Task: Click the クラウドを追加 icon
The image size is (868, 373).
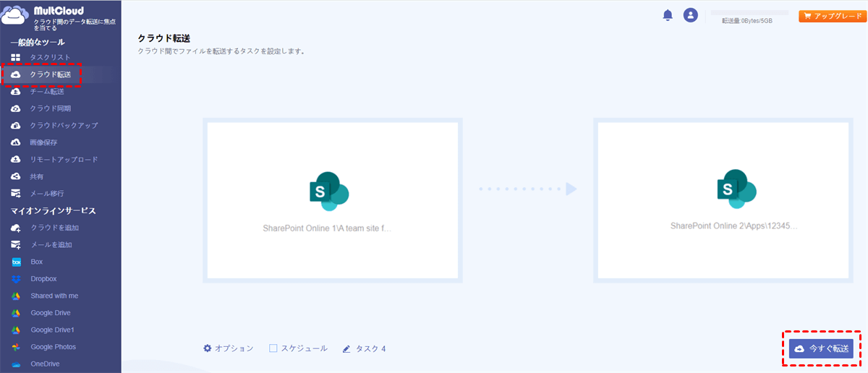Action: (16, 228)
